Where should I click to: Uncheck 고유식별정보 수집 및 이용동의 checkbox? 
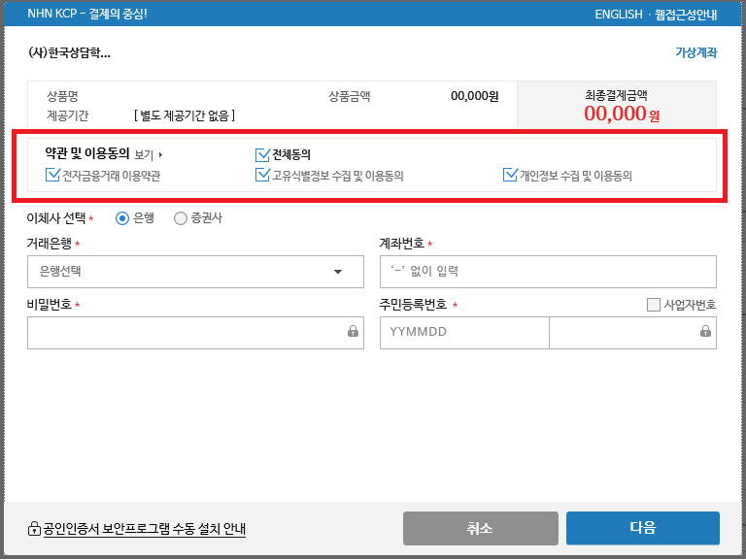pos(262,175)
